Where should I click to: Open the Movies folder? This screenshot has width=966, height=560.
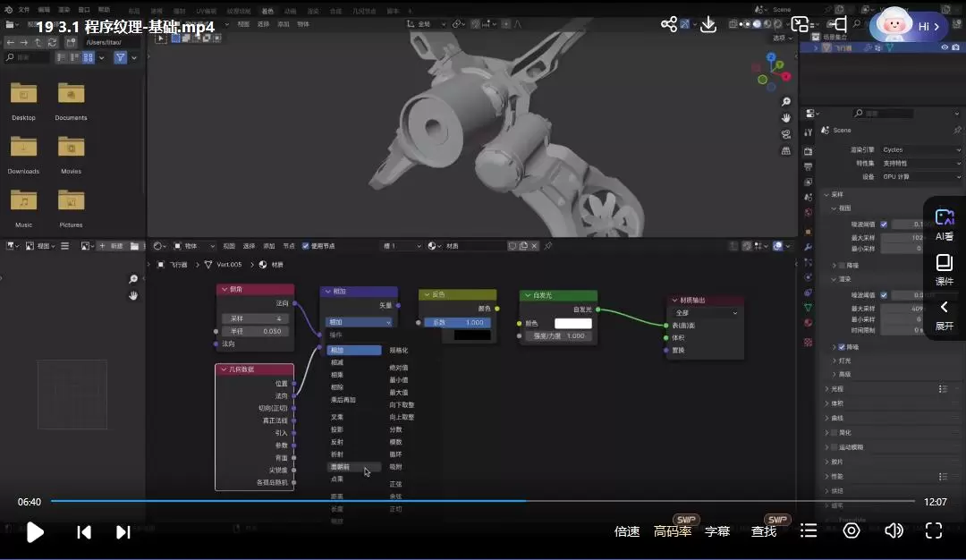tap(71, 156)
